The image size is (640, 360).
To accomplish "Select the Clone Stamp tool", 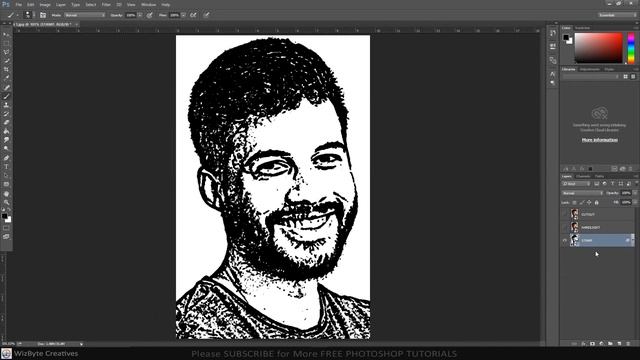I will [6, 105].
